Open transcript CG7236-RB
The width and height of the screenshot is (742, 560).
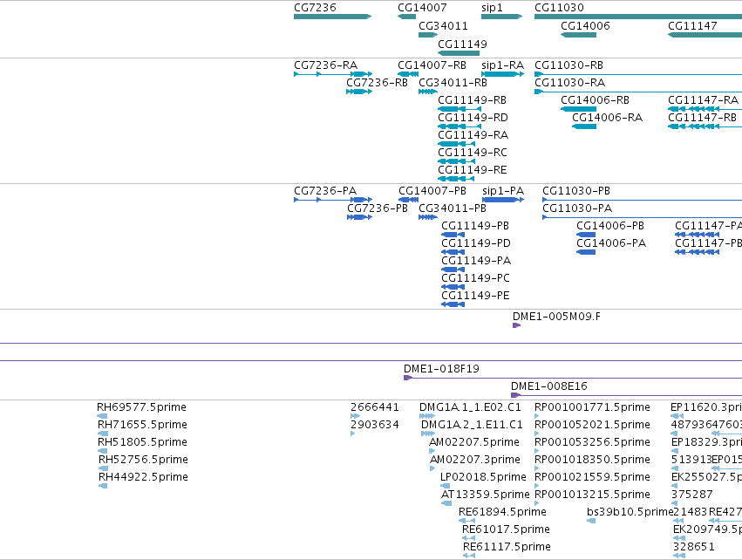coord(377,83)
